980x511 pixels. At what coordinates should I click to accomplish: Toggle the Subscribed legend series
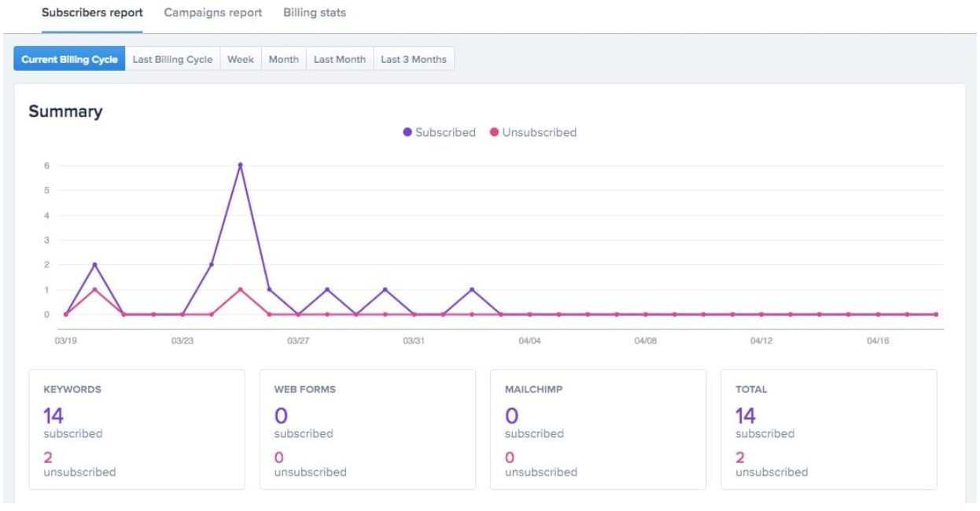click(440, 132)
